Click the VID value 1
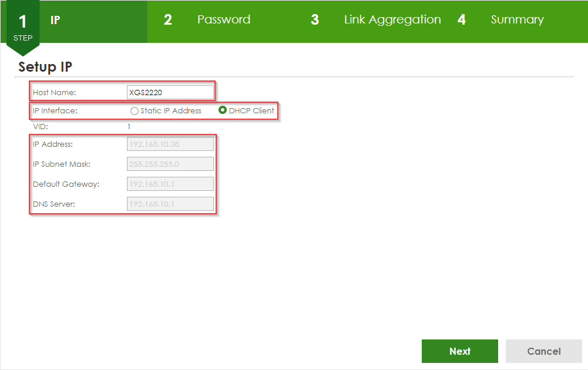Screen dimensions: 588x370 click(129, 126)
